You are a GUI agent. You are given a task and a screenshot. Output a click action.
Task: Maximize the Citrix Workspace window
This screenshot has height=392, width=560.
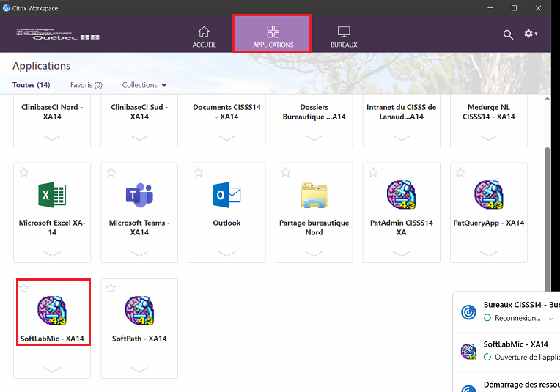coord(514,8)
